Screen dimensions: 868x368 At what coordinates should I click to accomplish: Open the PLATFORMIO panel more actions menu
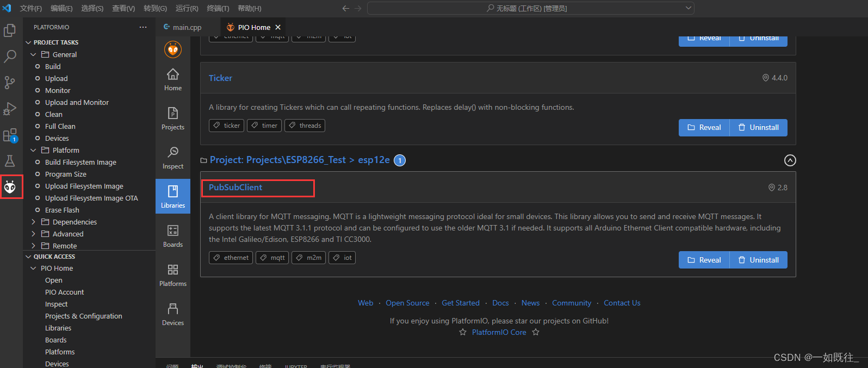point(143,27)
